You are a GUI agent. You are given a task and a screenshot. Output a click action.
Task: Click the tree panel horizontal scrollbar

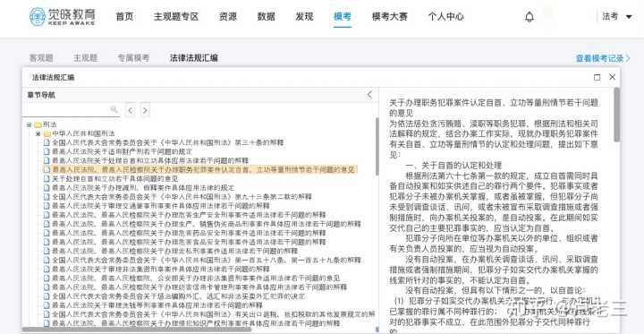click(137, 329)
